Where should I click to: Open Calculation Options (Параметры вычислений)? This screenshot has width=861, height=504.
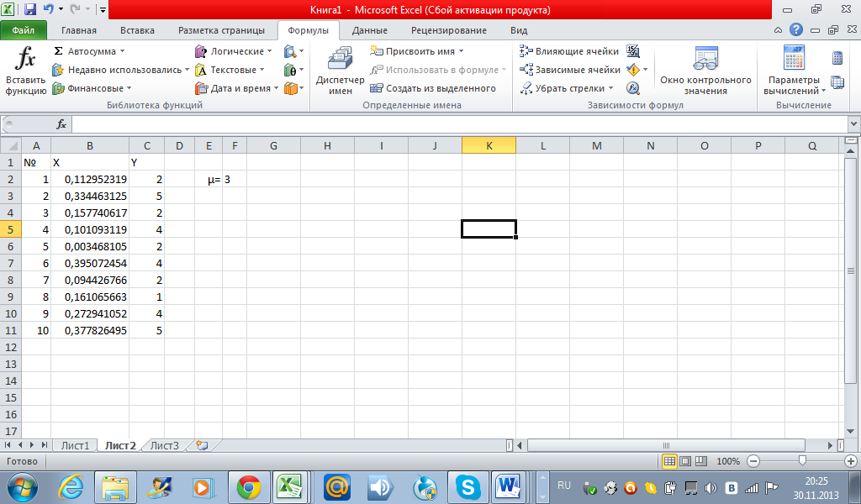click(794, 71)
